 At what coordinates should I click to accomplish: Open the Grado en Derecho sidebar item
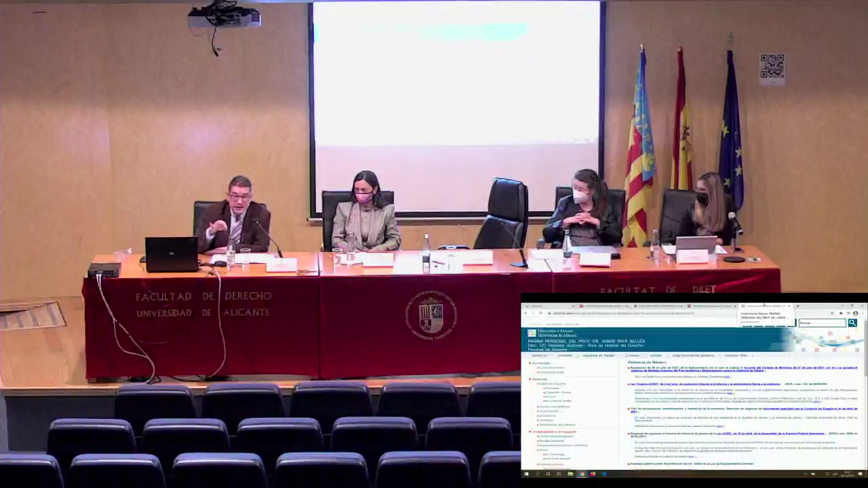coord(552,384)
